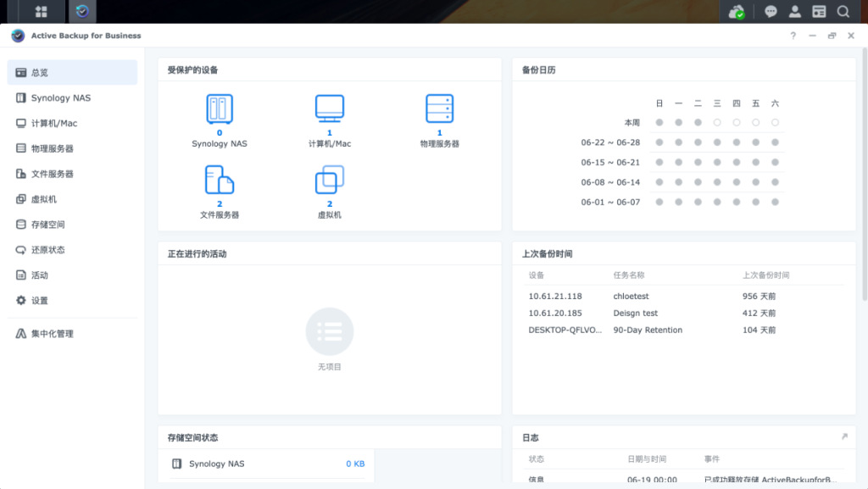This screenshot has height=489, width=868.
Task: Click the Synology NAS storage status row
Action: [268, 464]
